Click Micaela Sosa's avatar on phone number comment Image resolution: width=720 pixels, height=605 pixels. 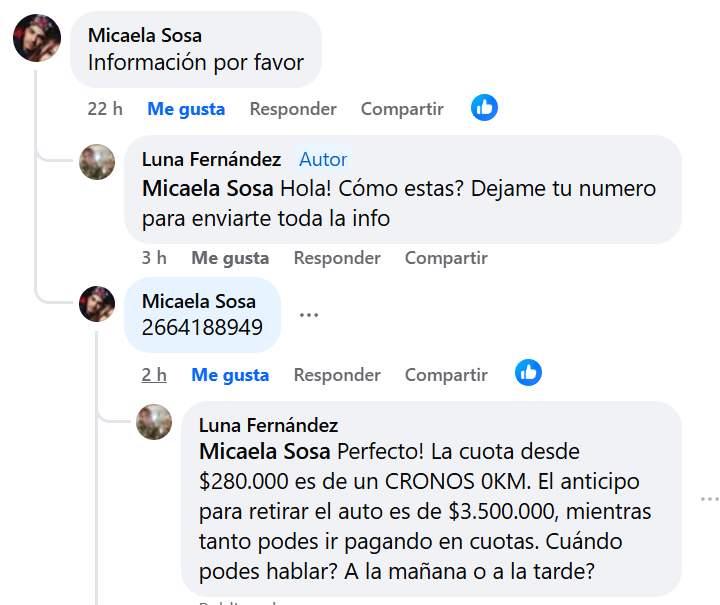coord(97,304)
